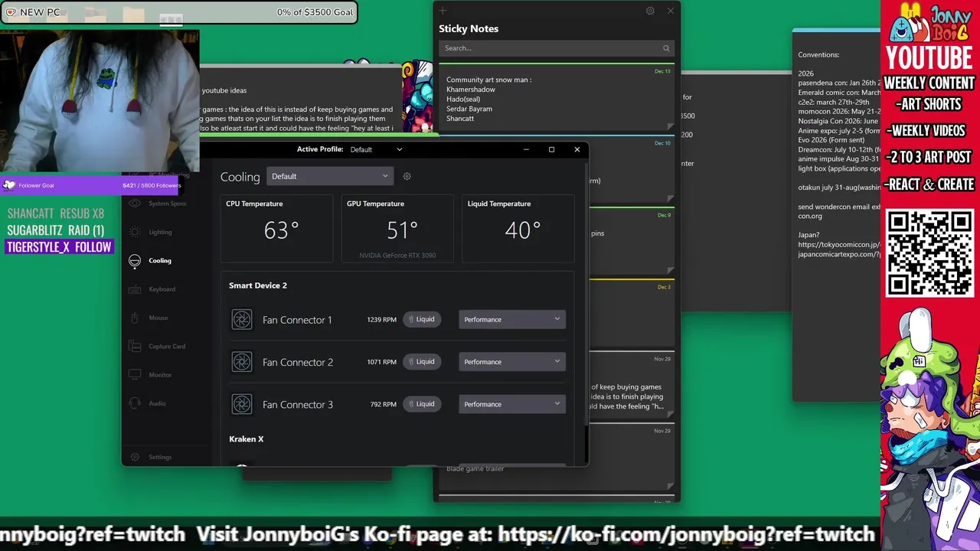The height and width of the screenshot is (551, 980).
Task: Click the YouTube QR code on right banner
Action: click(929, 253)
